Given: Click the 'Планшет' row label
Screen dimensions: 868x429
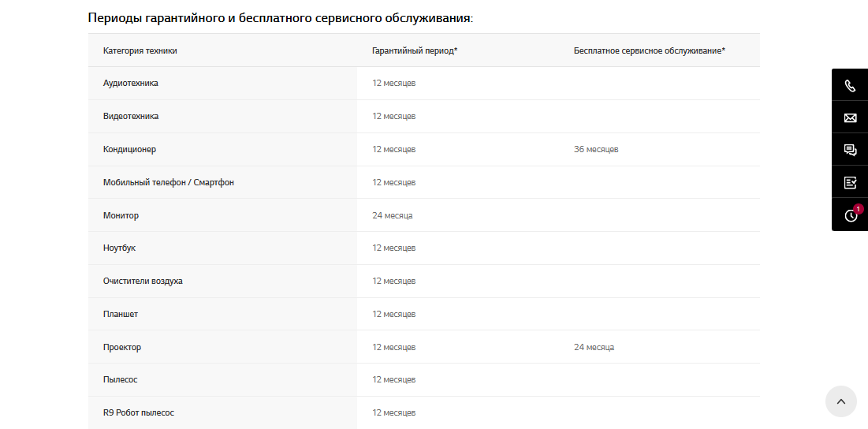Looking at the screenshot, I should tap(120, 314).
